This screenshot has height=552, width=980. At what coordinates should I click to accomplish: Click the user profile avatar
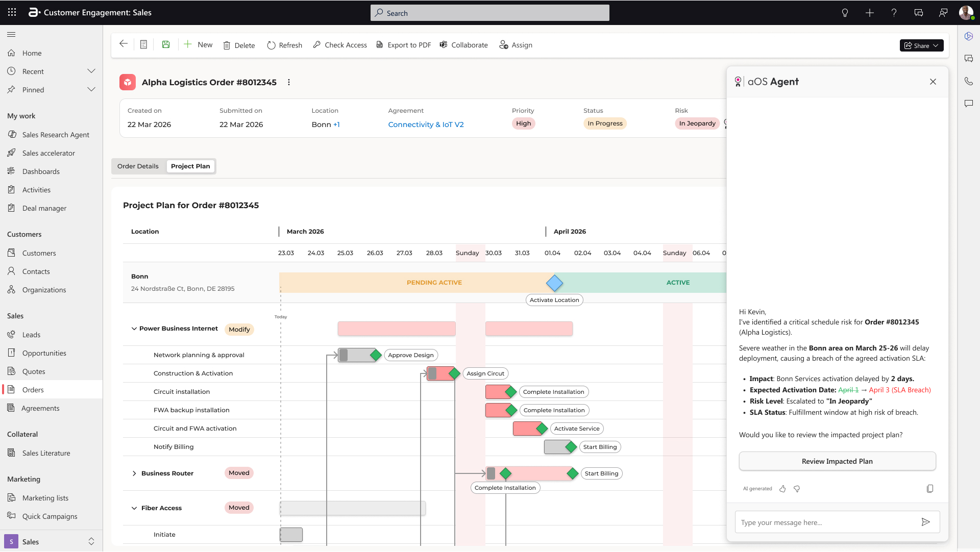tap(966, 13)
